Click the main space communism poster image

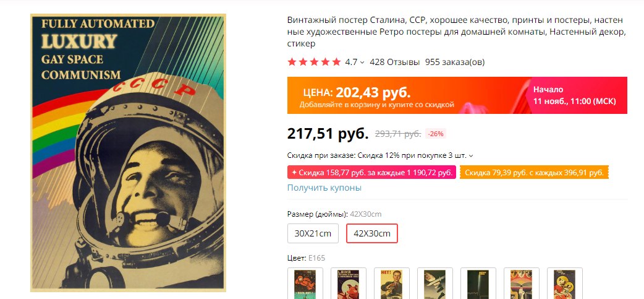(128, 152)
